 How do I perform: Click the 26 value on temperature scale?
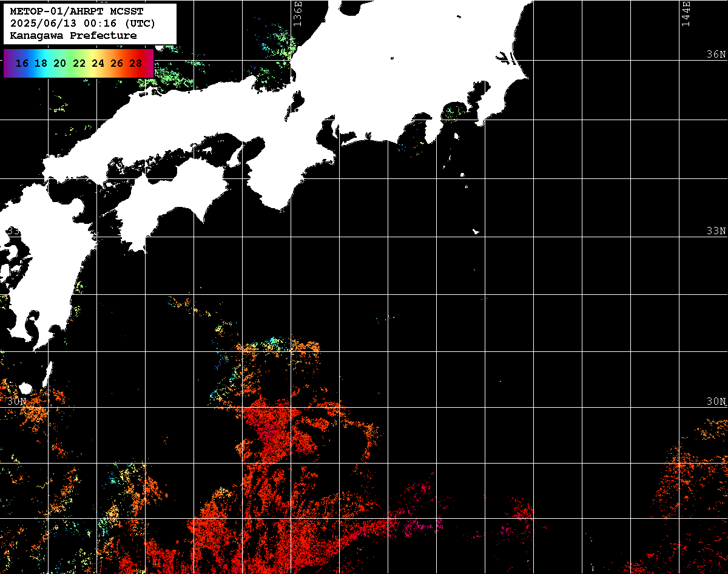[116, 63]
